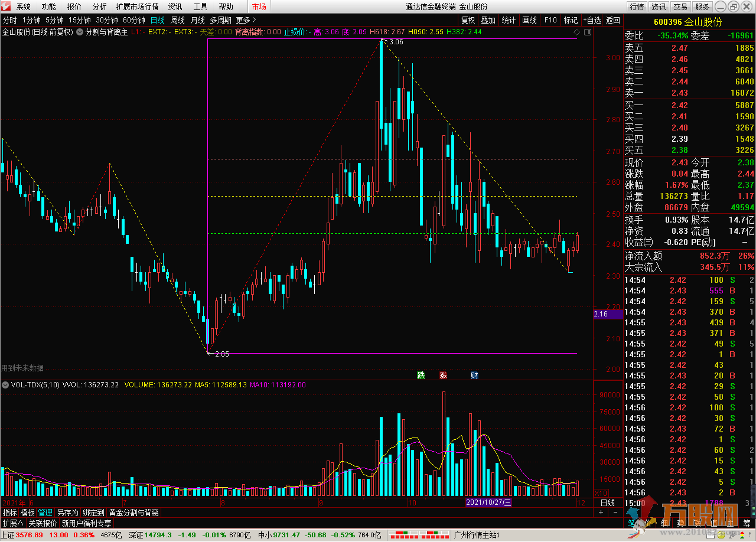Open the 帮助 menu

(226, 6)
